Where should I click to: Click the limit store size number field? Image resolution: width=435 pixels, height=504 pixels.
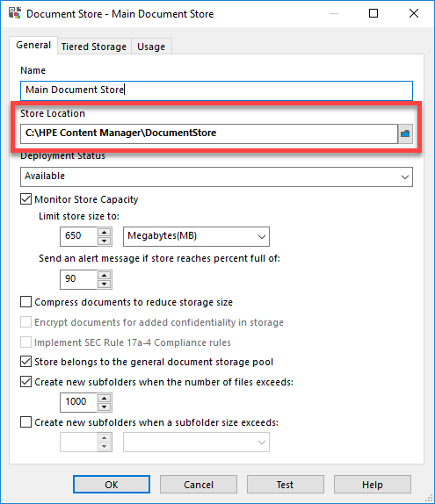[x=78, y=236]
